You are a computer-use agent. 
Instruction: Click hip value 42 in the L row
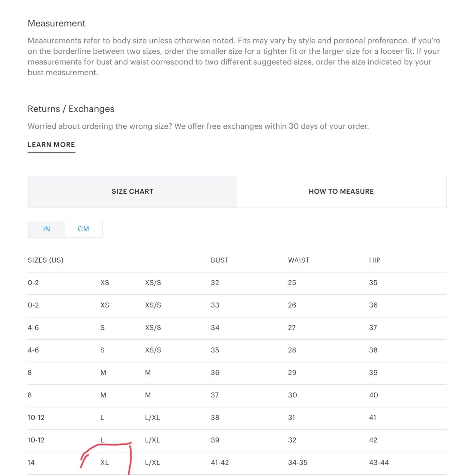[373, 440]
